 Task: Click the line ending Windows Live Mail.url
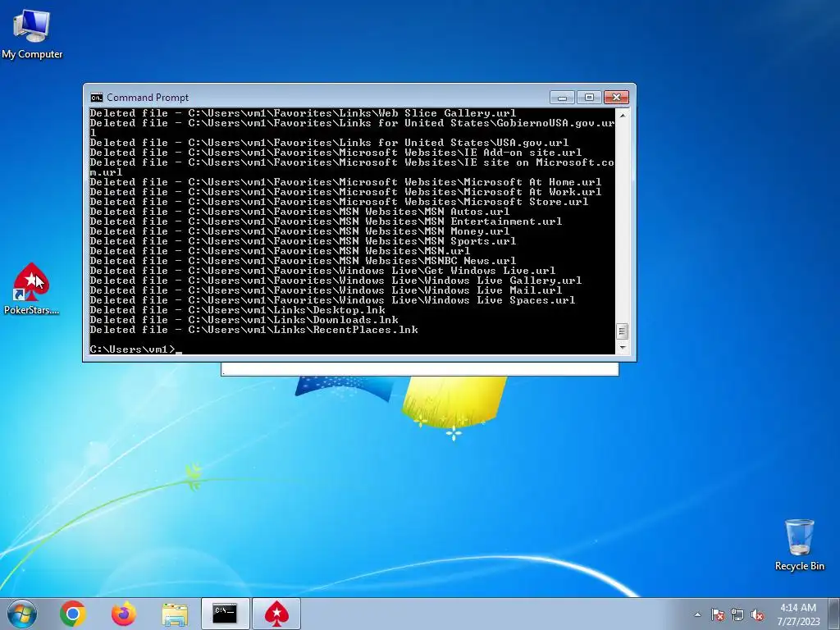coord(326,290)
